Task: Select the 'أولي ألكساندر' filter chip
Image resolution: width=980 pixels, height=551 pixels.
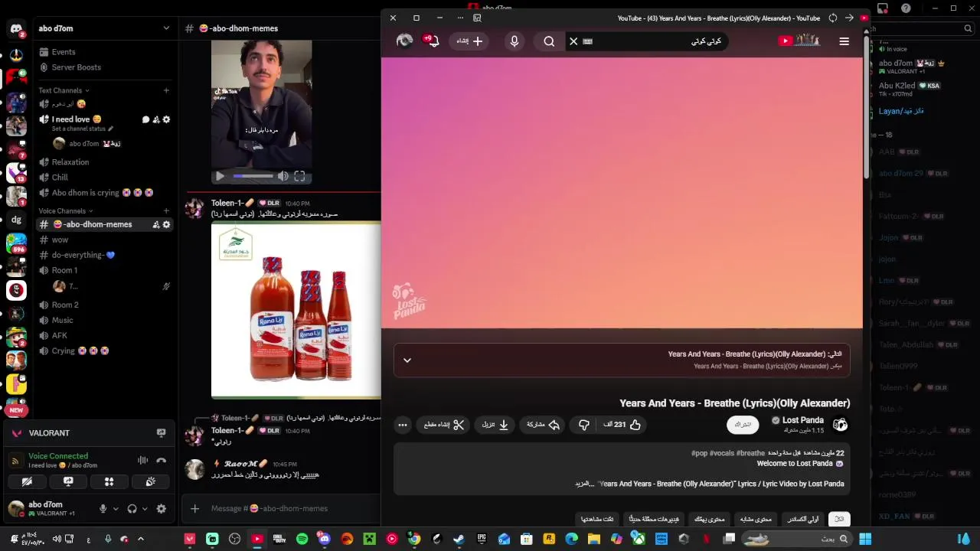Action: (x=803, y=519)
